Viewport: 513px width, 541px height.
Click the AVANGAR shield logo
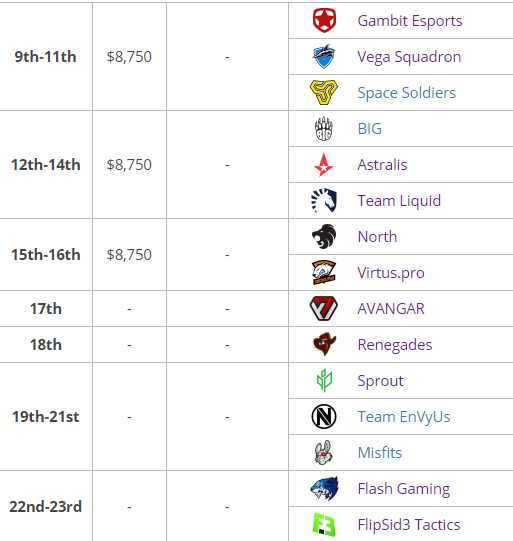click(x=324, y=308)
